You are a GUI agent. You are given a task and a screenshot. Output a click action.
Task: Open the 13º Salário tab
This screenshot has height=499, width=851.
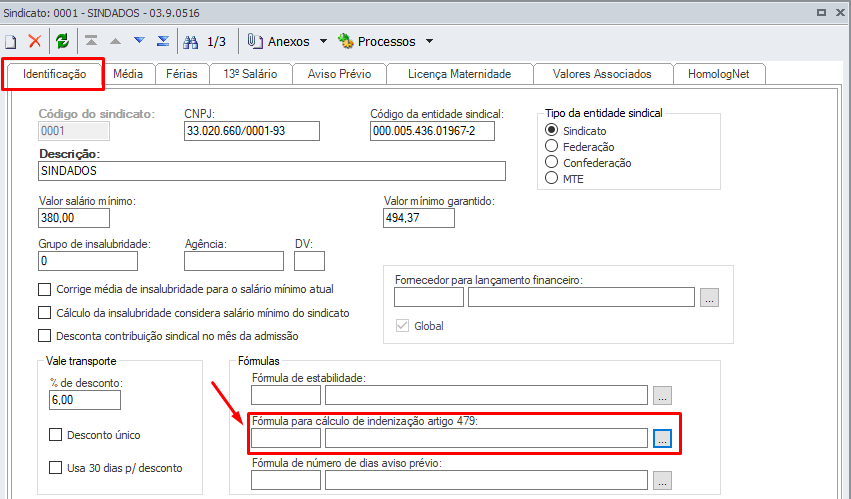click(x=250, y=74)
